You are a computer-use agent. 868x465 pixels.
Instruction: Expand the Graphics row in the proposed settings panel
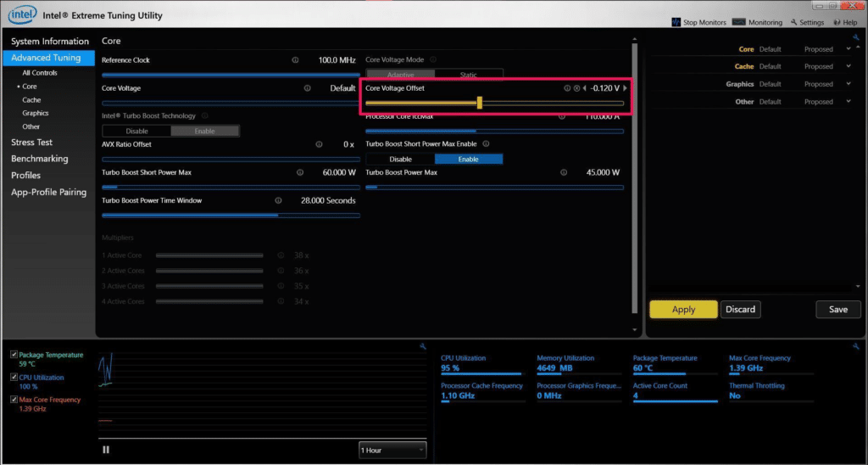(x=849, y=84)
